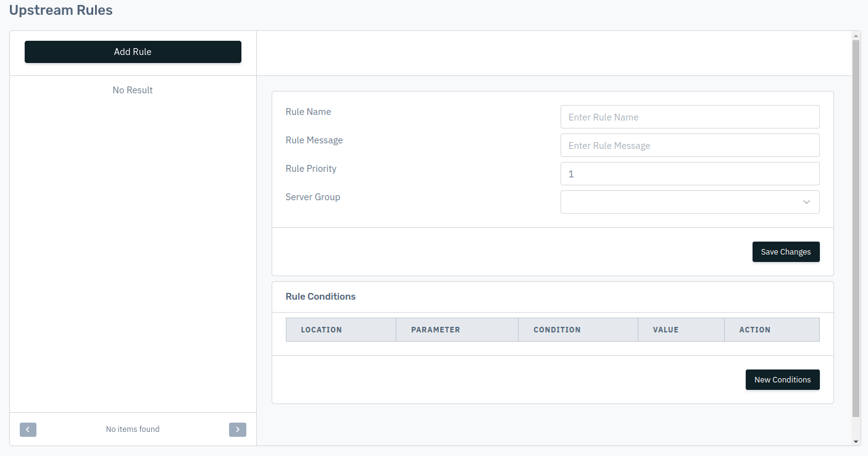Click the Rule Message label
The height and width of the screenshot is (456, 868).
point(314,140)
